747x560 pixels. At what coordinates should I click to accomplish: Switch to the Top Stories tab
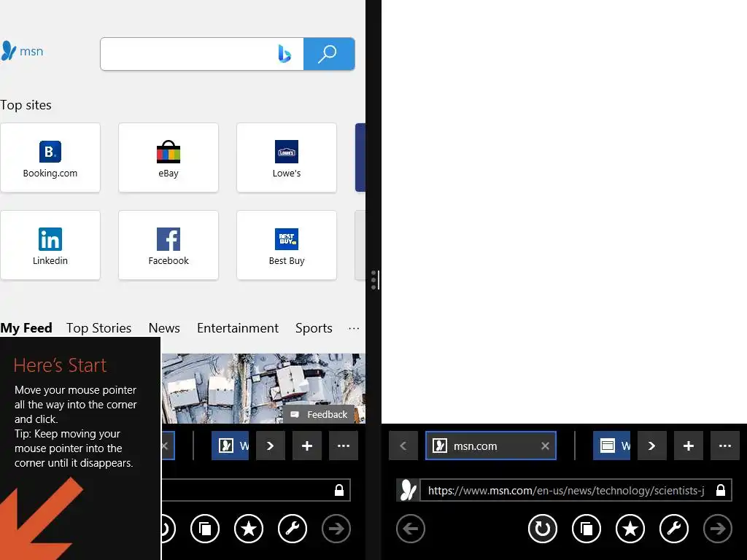98,328
